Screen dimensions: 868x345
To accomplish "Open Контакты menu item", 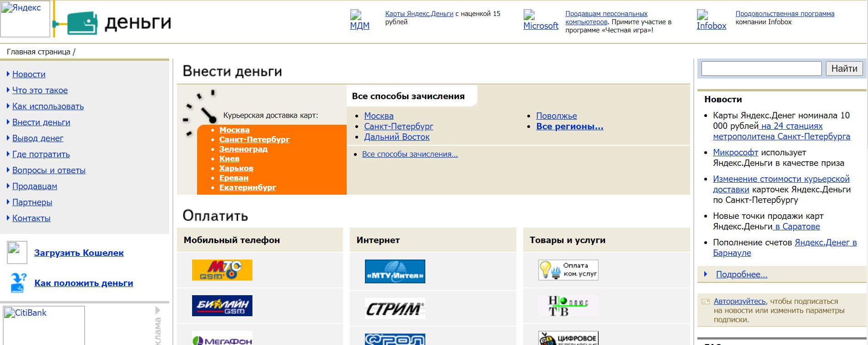I will (31, 218).
